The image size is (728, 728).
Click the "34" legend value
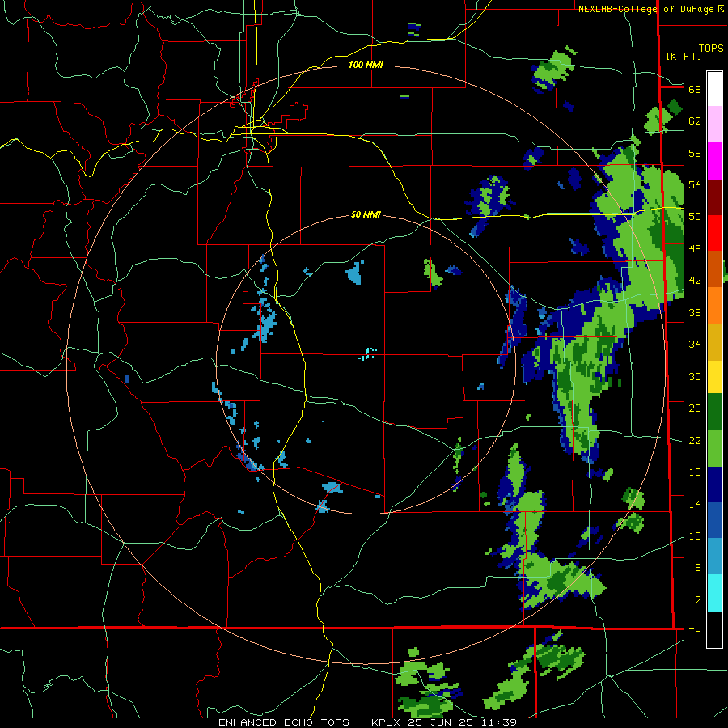coord(695,345)
